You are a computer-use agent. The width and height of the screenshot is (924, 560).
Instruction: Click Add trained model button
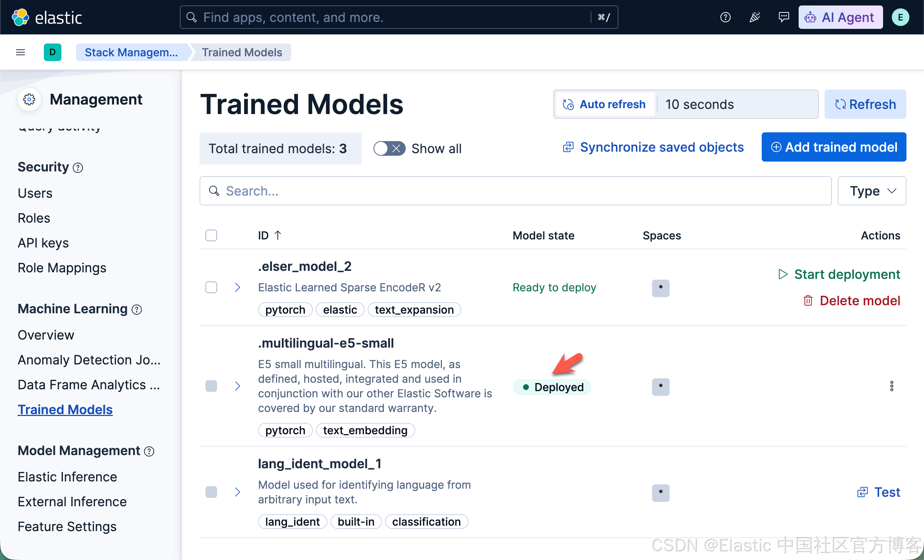tap(834, 147)
